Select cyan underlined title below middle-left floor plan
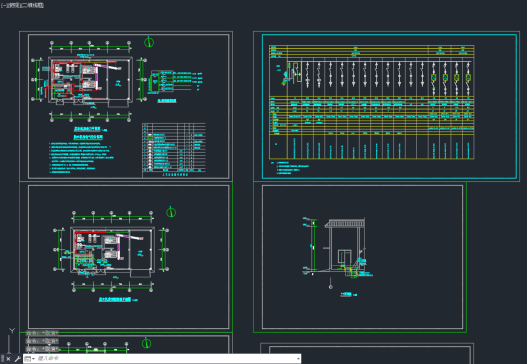Image resolution: width=527 pixels, height=364 pixels. tap(115, 299)
